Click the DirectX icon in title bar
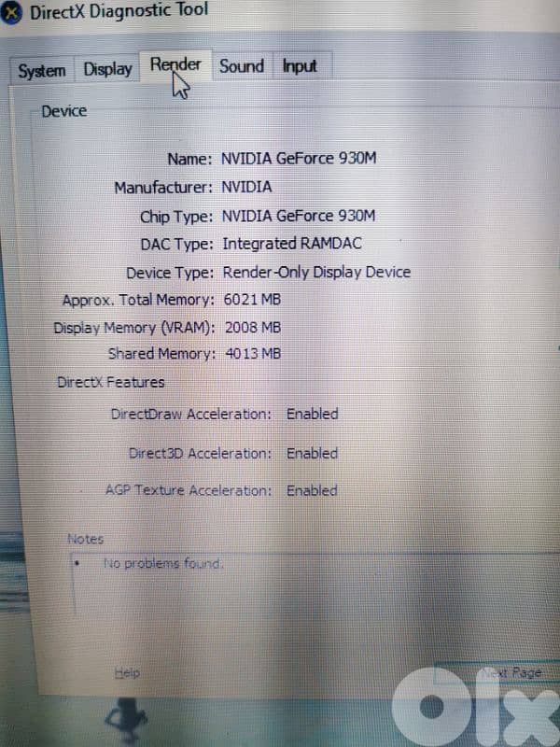560x747 pixels. (x=11, y=14)
